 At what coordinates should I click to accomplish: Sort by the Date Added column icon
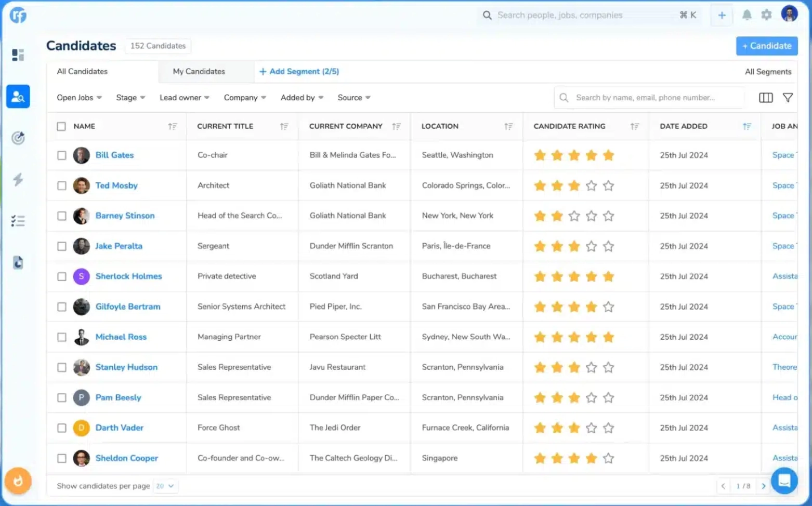(x=747, y=126)
